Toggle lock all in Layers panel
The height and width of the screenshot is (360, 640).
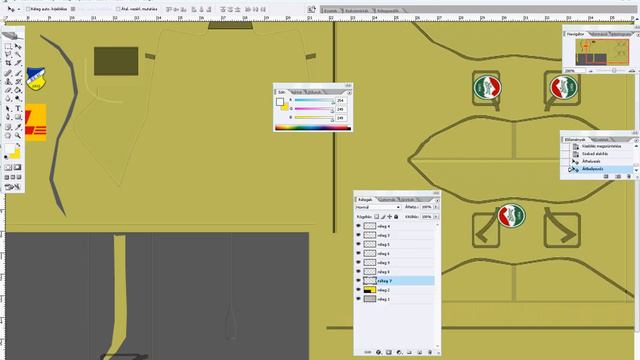396,217
